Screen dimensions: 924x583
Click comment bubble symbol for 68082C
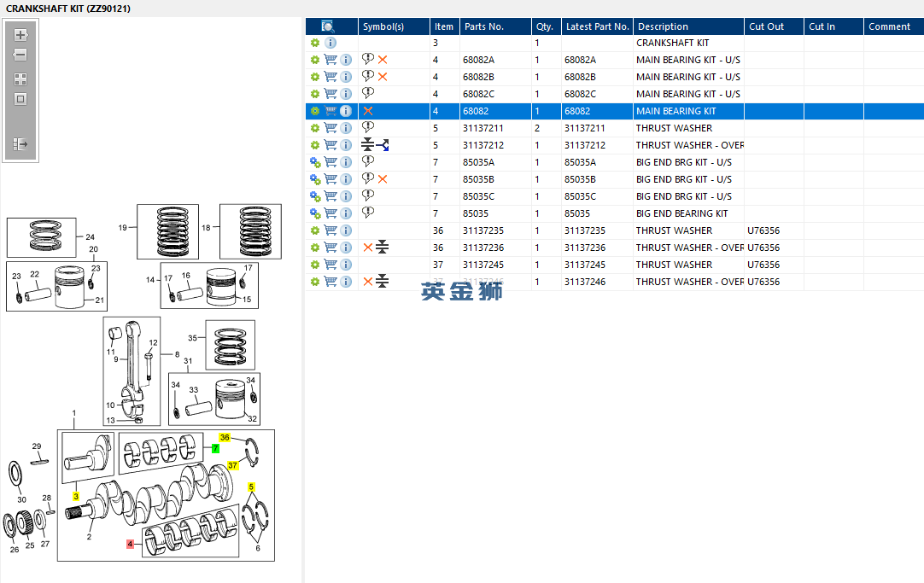[x=368, y=94]
